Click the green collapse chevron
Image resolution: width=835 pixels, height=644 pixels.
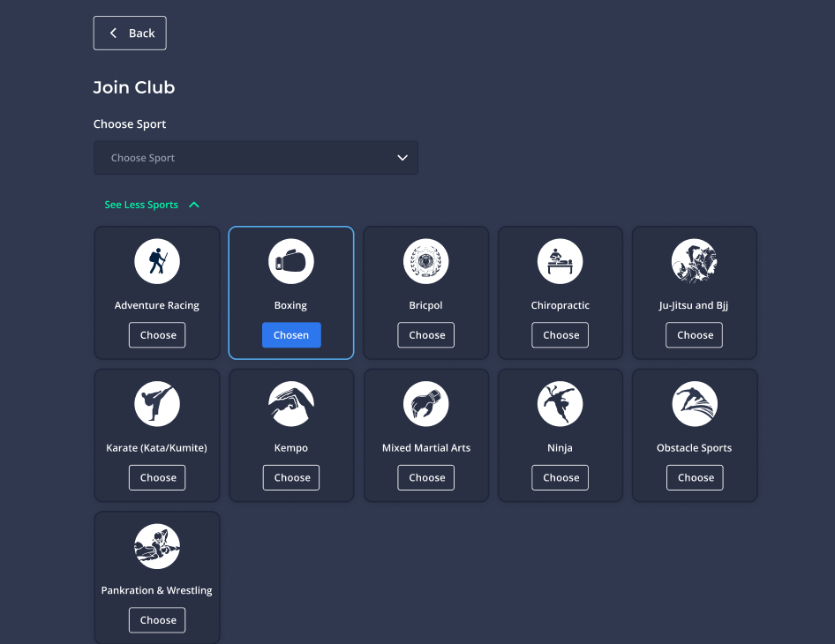pos(194,205)
